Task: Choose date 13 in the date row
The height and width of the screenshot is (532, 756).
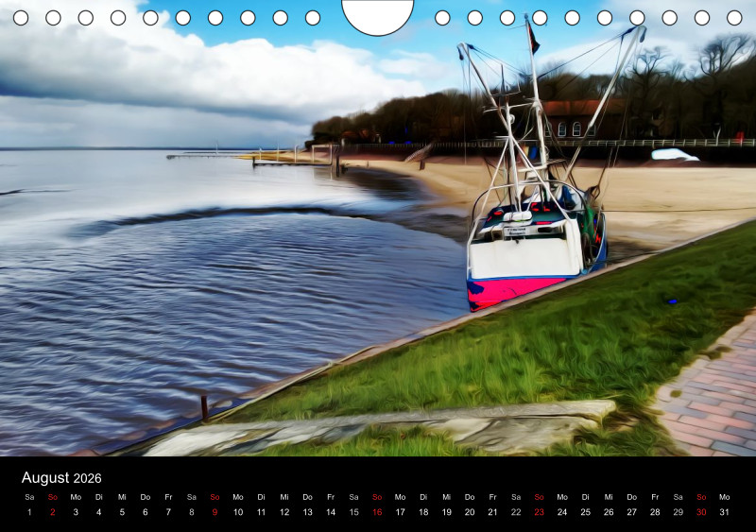Action: point(308,512)
